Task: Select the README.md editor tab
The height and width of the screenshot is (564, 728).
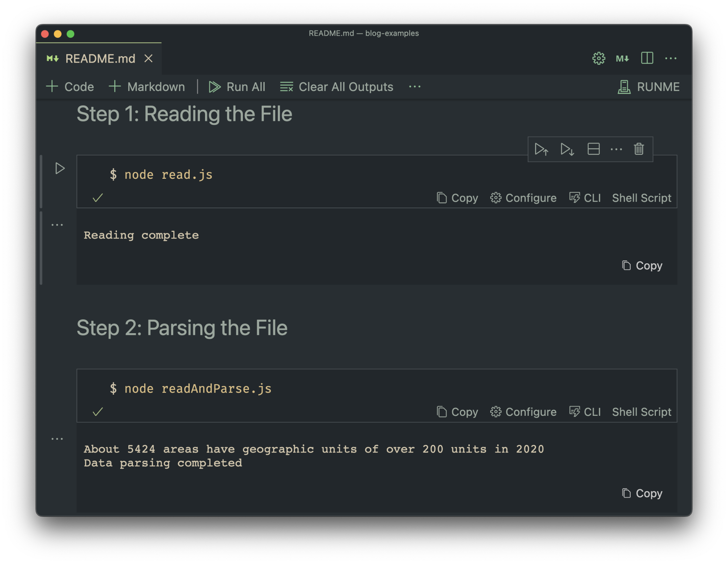Action: [99, 58]
